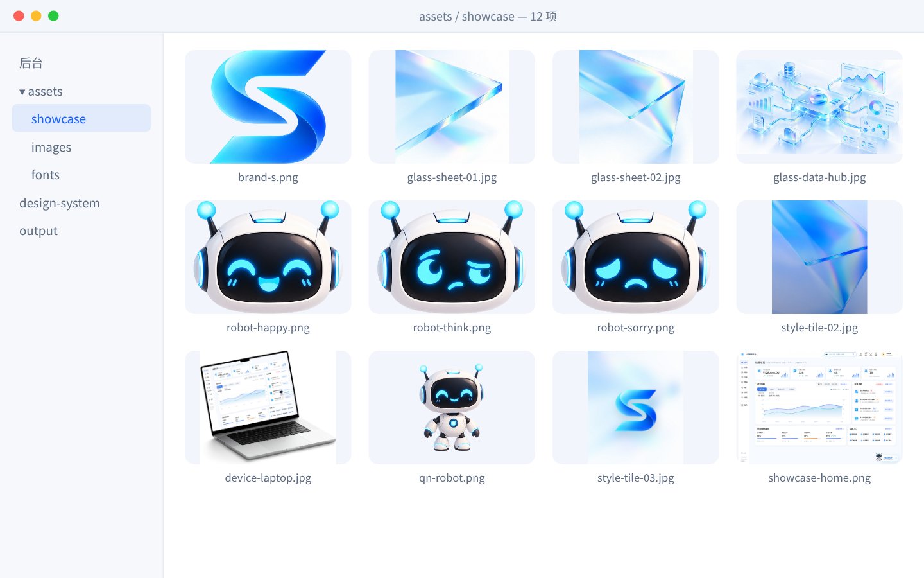Close the window with red button

tap(19, 16)
